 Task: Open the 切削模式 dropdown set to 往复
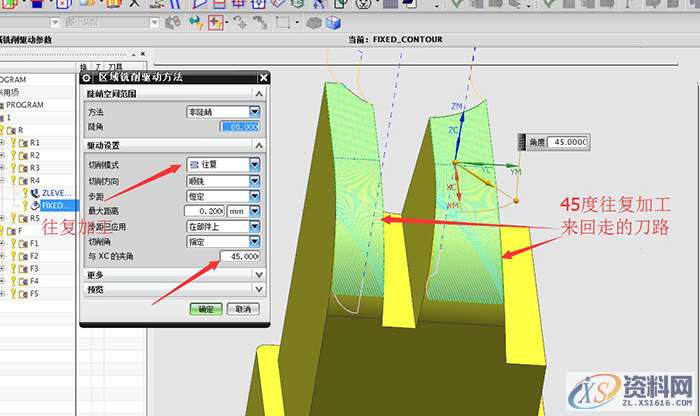(254, 163)
